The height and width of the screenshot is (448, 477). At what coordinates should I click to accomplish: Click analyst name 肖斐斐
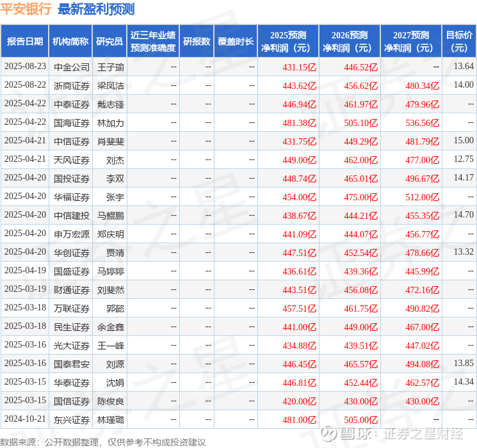click(x=111, y=141)
